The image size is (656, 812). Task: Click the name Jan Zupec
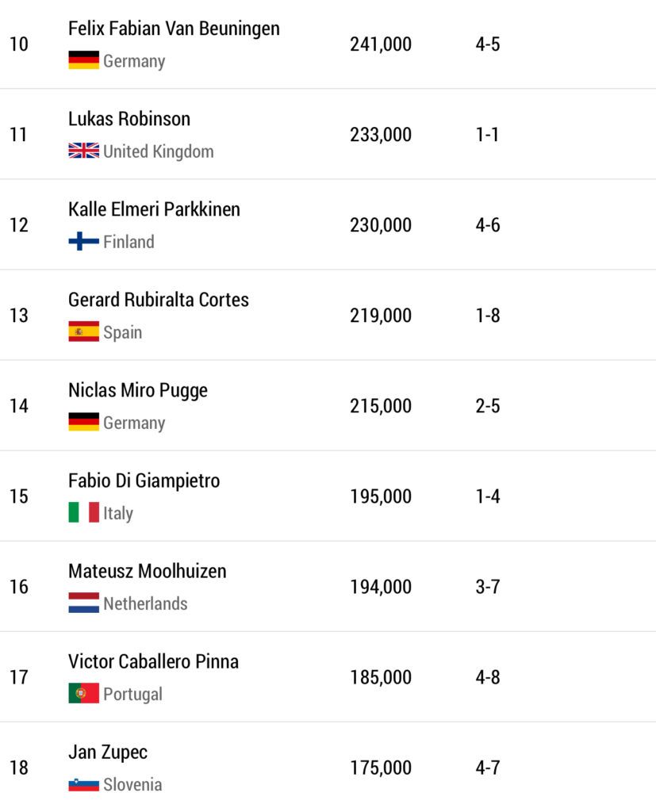pyautogui.click(x=108, y=752)
